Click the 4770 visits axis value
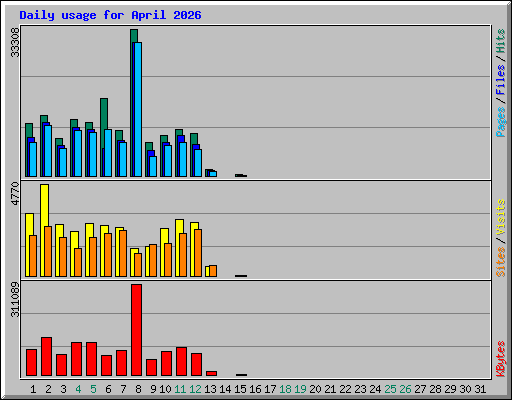Image resolution: width=512 pixels, height=400 pixels. click(x=15, y=193)
